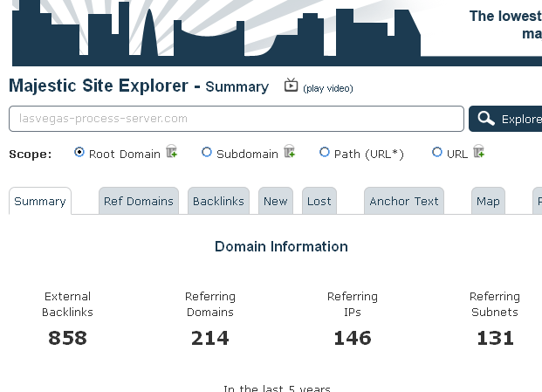
Task: Focus the domain search input field
Action: 237,119
